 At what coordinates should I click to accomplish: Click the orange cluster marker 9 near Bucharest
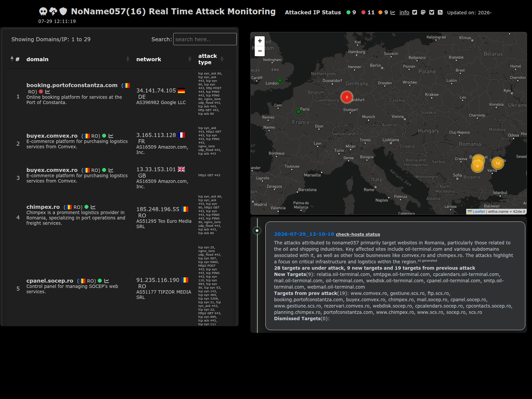tap(477, 166)
